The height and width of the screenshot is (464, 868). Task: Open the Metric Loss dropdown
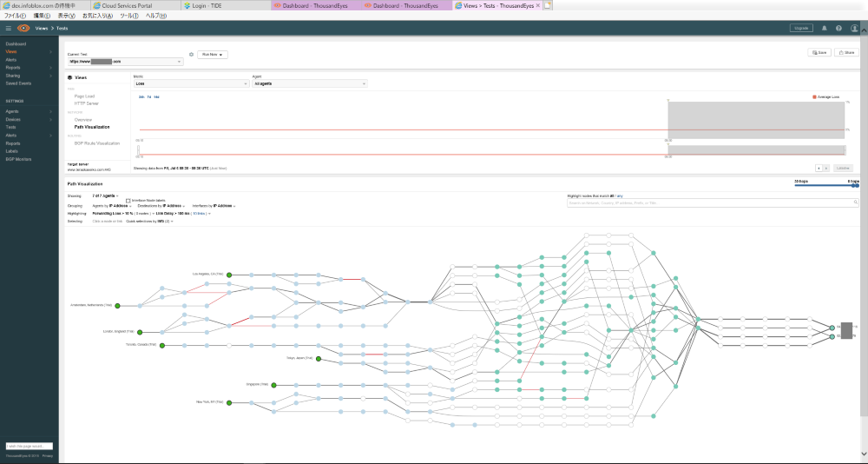[192, 83]
